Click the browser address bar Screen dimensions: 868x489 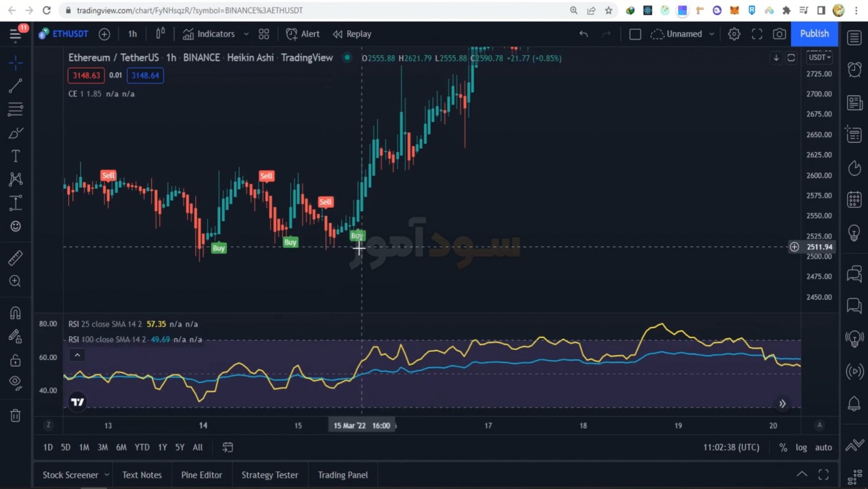click(313, 11)
